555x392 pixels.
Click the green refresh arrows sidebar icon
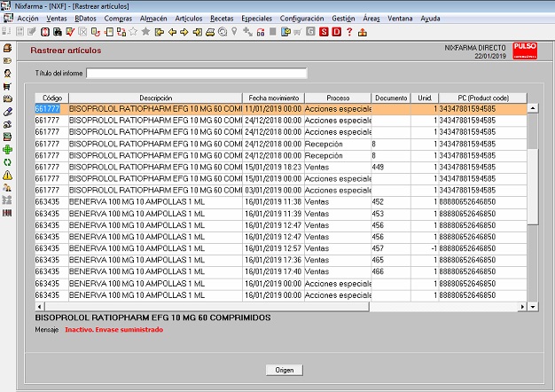click(7, 162)
